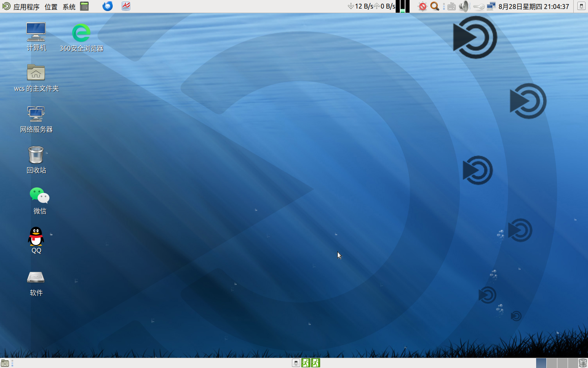Image resolution: width=588 pixels, height=368 pixels.
Task: Click the speaker volume icon
Action: coord(464,6)
